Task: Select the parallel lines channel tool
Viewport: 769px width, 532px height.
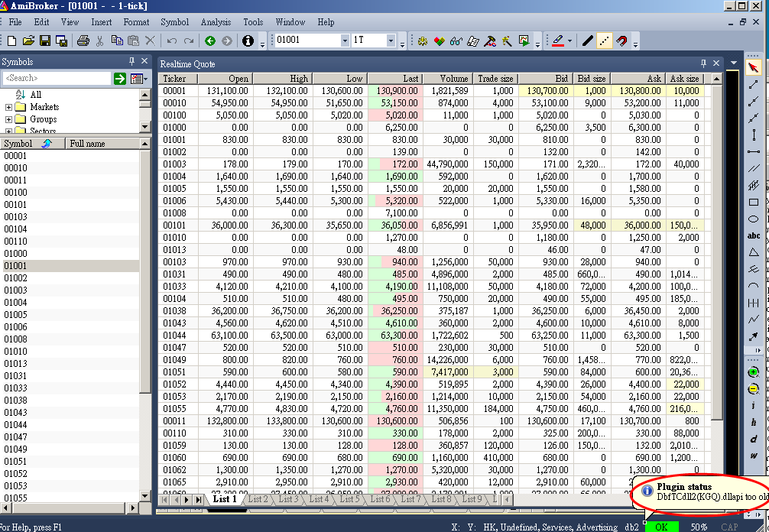Action: [753, 169]
